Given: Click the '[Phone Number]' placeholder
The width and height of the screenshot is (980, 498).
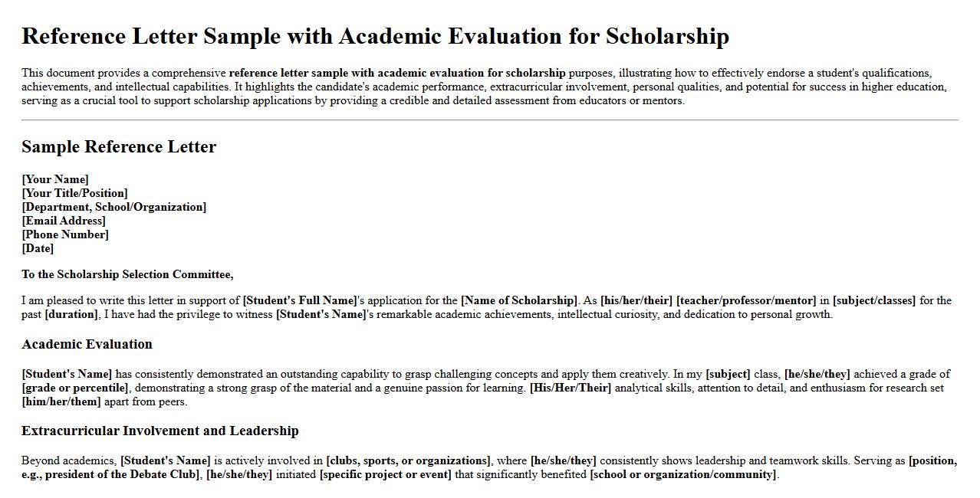Looking at the screenshot, I should (x=65, y=234).
